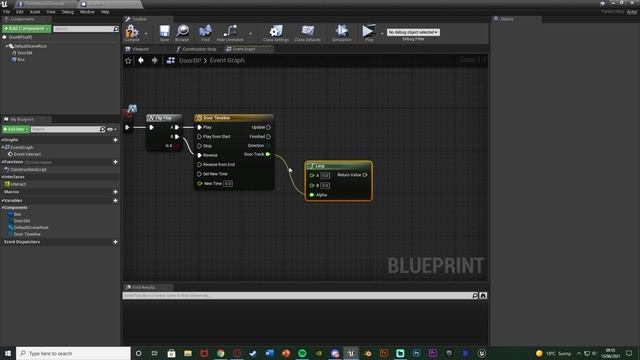
Task: Click the Play from Start input pin
Action: pyautogui.click(x=200, y=136)
